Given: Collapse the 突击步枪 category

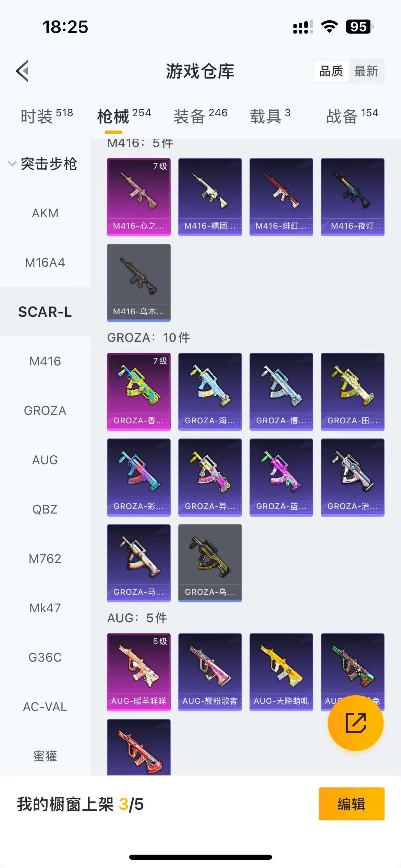Looking at the screenshot, I should click(x=43, y=164).
